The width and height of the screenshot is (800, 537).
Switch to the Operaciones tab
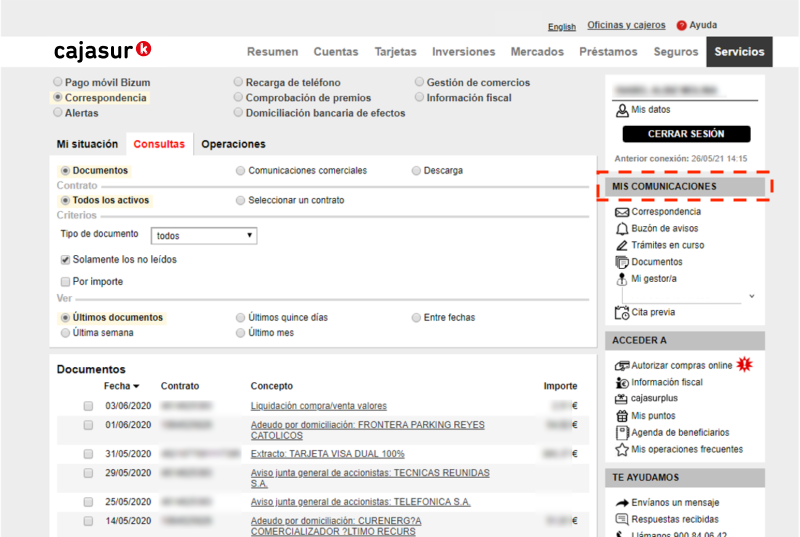(x=233, y=144)
